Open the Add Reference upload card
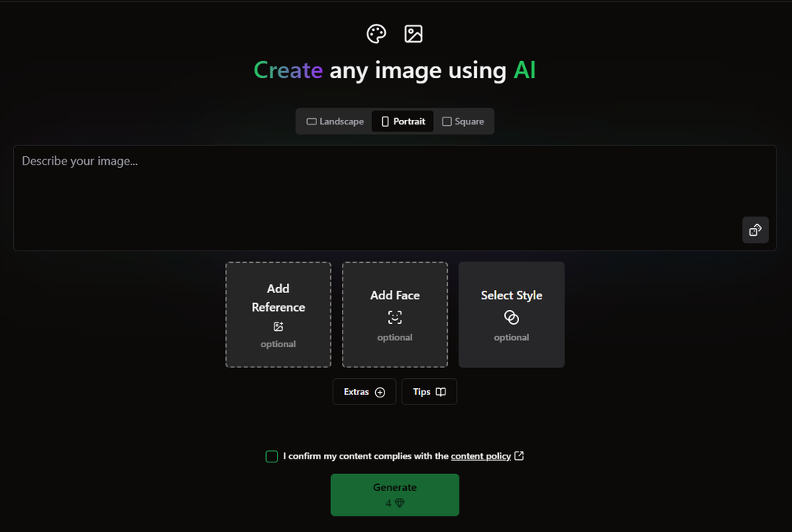This screenshot has width=792, height=532. pos(278,315)
